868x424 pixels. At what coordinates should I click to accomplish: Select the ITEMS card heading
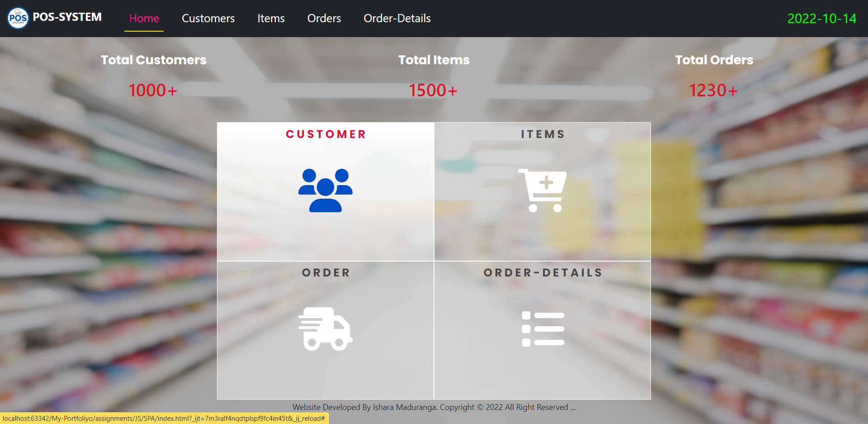(x=542, y=134)
